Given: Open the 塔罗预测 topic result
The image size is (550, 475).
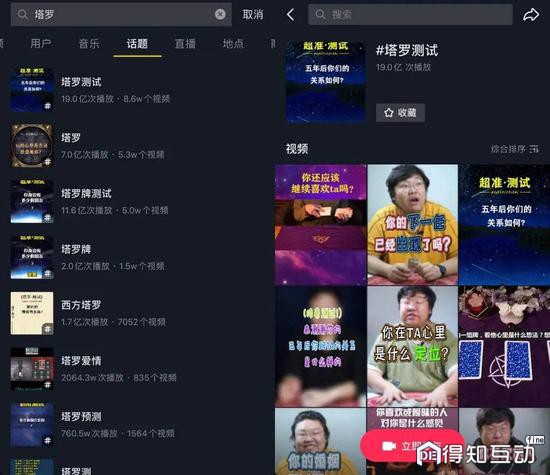Looking at the screenshot, I should [137, 424].
